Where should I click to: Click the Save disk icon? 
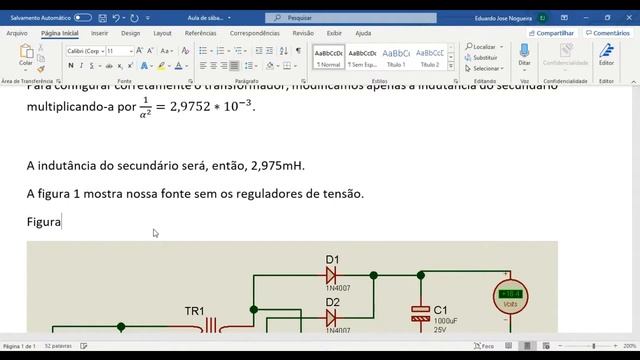click(103, 18)
